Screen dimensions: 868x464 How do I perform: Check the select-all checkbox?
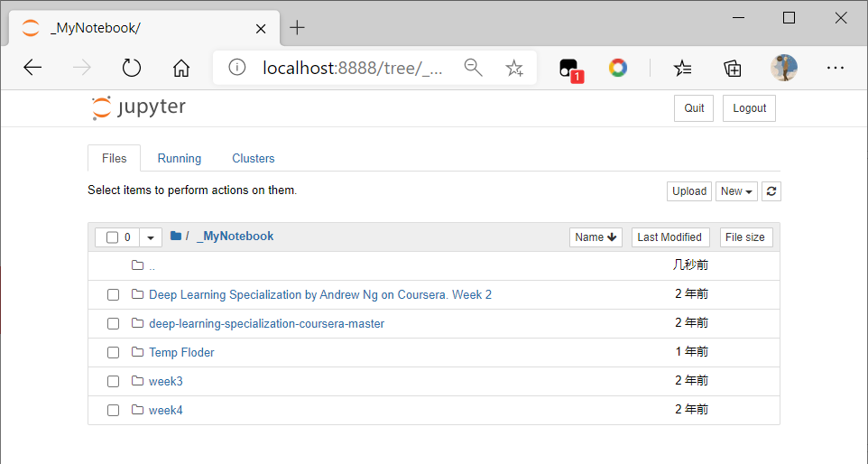click(x=113, y=237)
